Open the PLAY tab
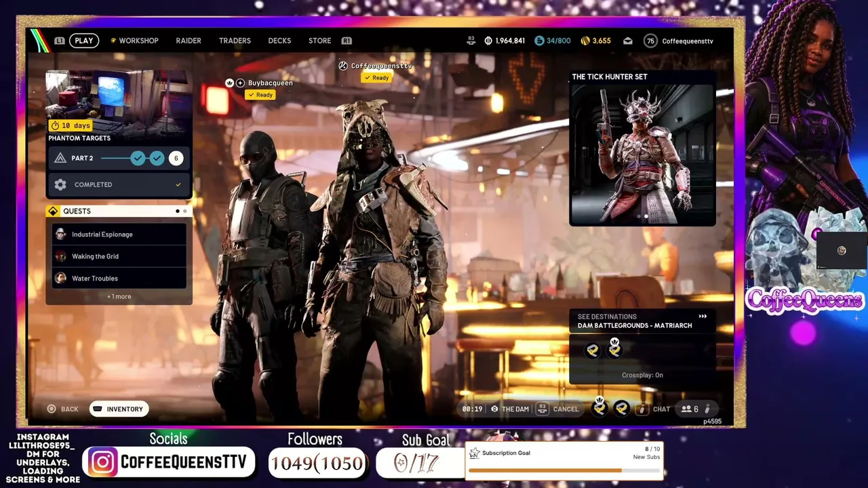This screenshot has width=868, height=488. (84, 41)
